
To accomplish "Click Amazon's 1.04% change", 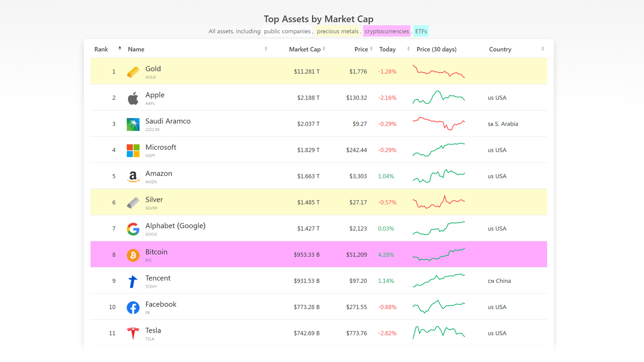I will coord(386,176).
